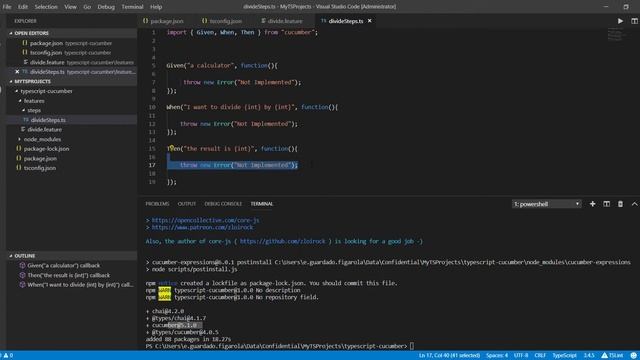Click the JSON braces icon next to package-lock.json
The width and height of the screenshot is (640, 360).
click(19, 149)
